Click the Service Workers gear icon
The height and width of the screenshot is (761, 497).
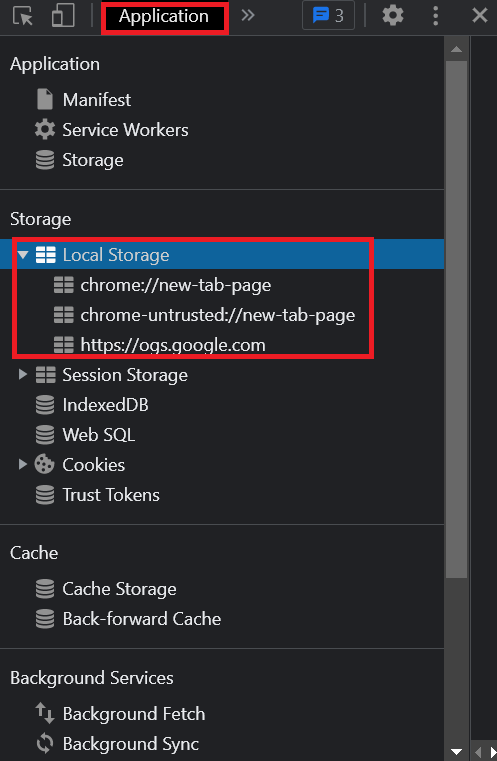coord(45,130)
